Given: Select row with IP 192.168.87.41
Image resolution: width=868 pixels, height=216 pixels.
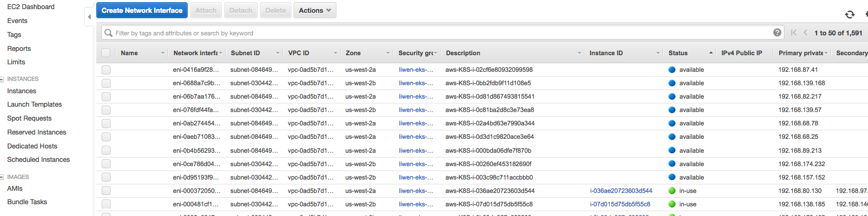Looking at the screenshot, I should (106, 70).
